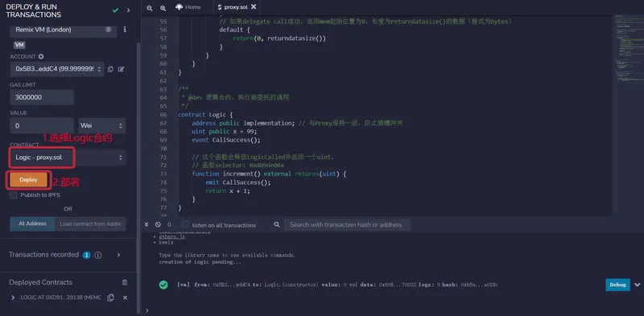This screenshot has width=644, height=316.
Task: Open the Remix VM (London) environment dropdown
Action: (x=64, y=30)
